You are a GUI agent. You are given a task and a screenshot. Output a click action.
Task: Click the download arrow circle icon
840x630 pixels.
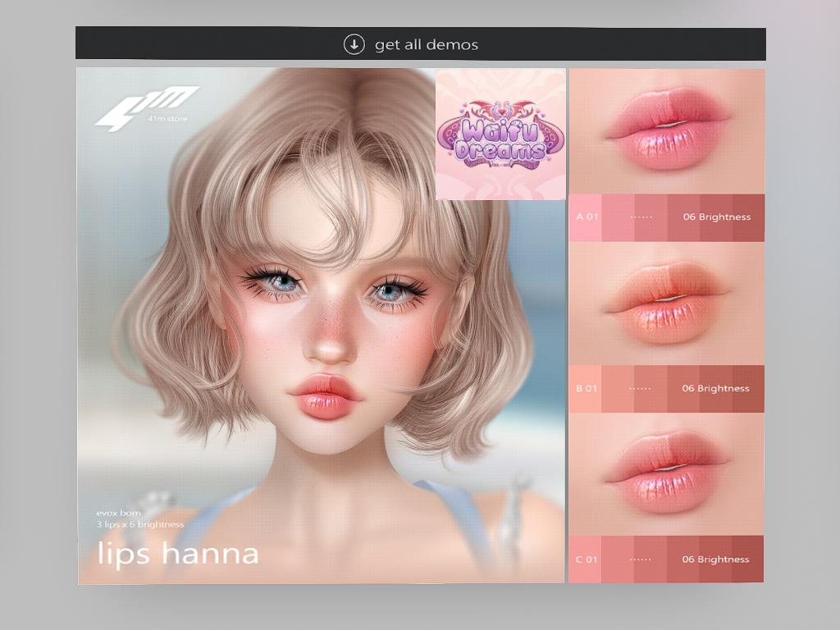coord(354,44)
